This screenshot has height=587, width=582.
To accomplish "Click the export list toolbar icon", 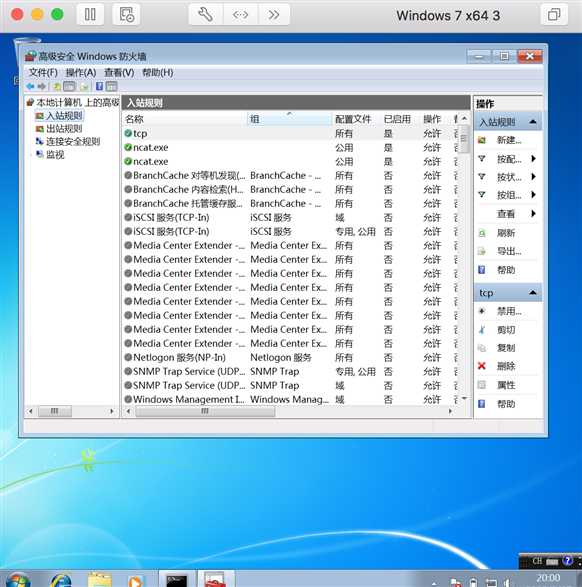I will coord(85,87).
